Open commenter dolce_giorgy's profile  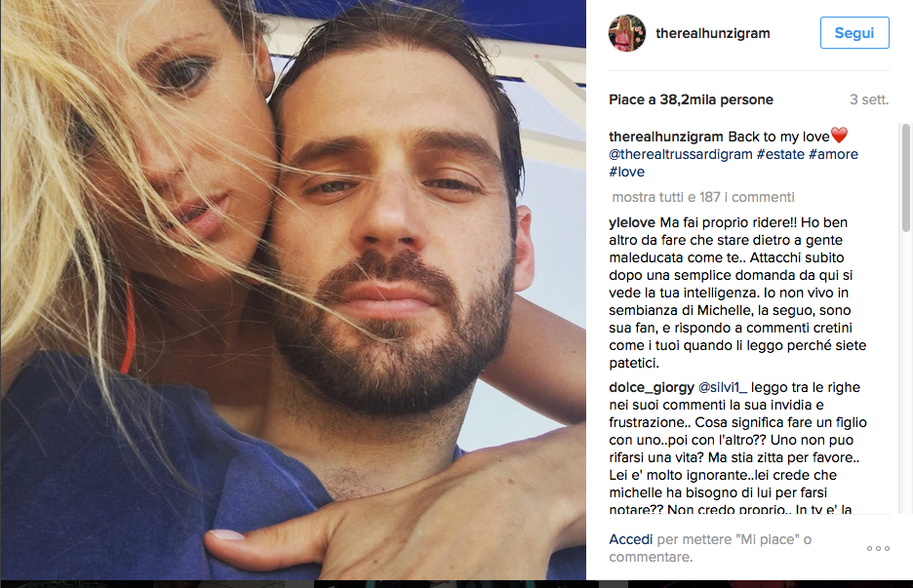click(x=652, y=388)
